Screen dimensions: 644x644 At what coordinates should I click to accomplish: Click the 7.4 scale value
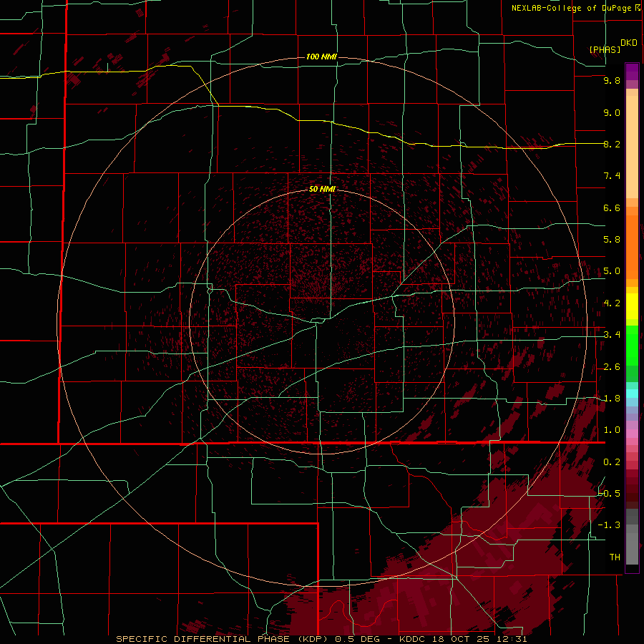[x=612, y=176]
